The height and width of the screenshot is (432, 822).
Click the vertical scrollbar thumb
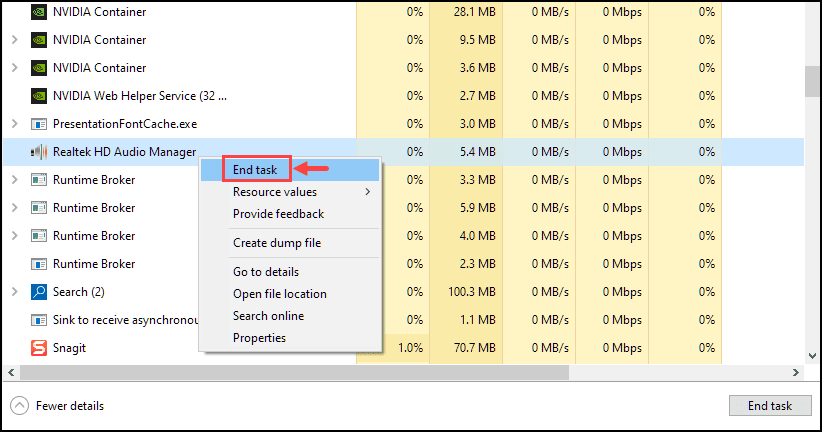(812, 82)
